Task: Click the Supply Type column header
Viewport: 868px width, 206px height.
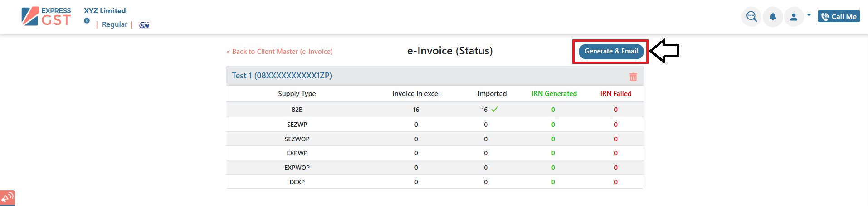Action: point(297,94)
